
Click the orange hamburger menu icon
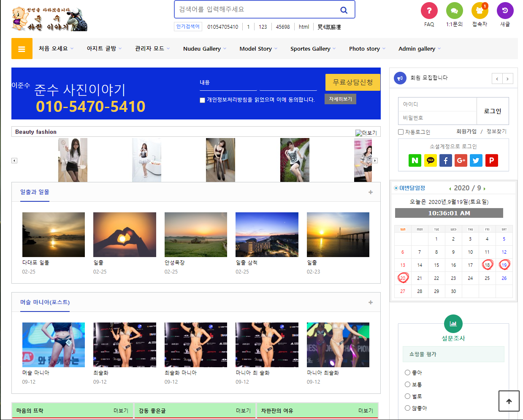[22, 49]
